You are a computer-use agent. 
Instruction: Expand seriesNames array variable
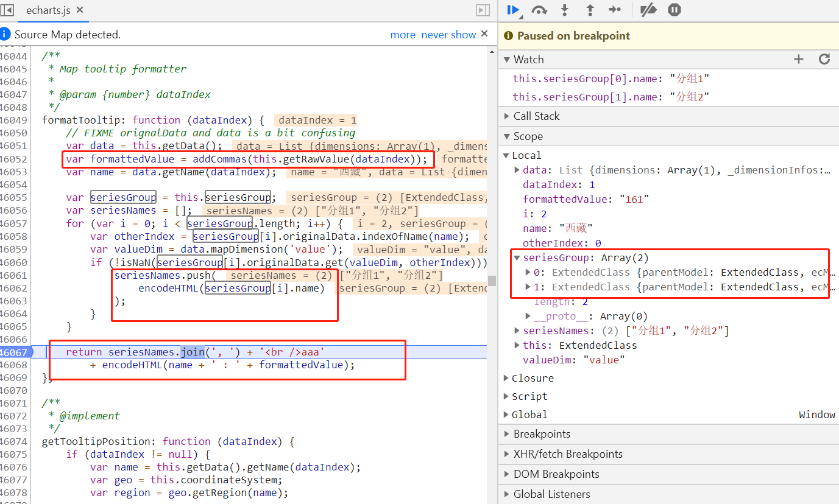(518, 331)
